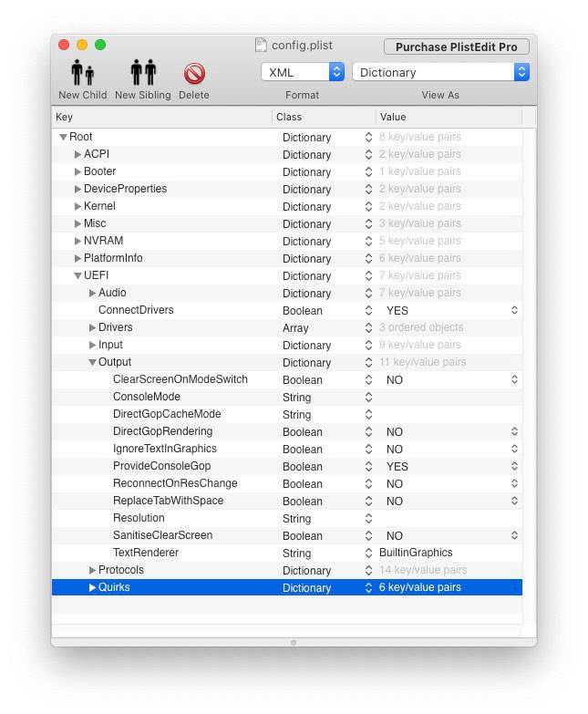The height and width of the screenshot is (714, 588).
Task: Expand the PlatformInfo node
Action: pyautogui.click(x=77, y=258)
